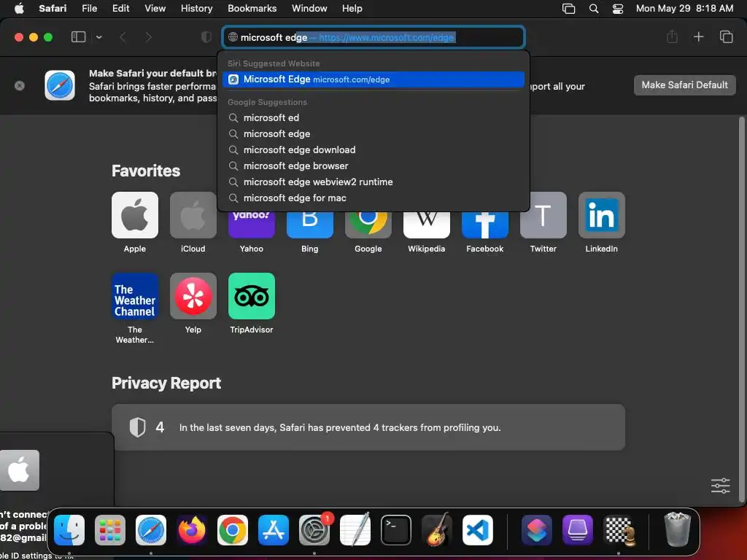
Task: Go back with the back arrow
Action: click(x=123, y=37)
